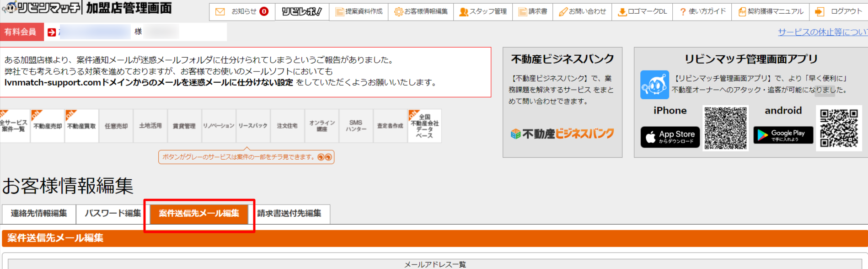Viewport: 868px width, 269px height.
Task: Open the 不動産買取 service tile
Action: 82,126
